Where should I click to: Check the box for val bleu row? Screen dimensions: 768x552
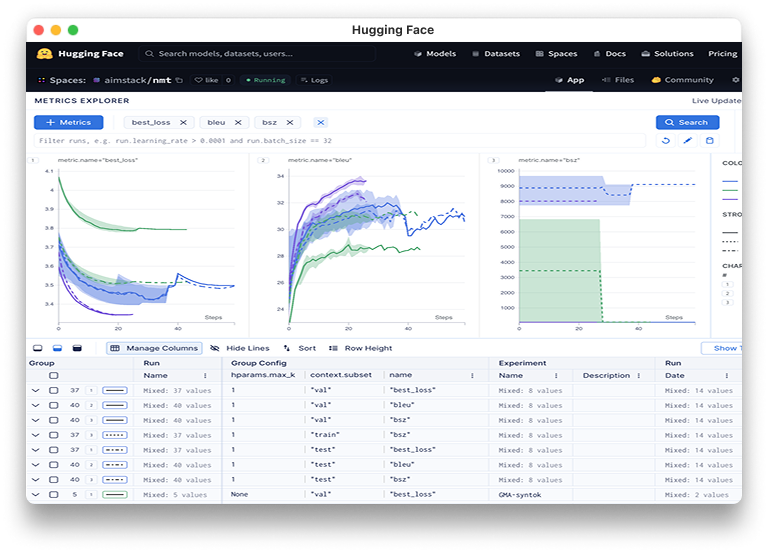(53, 406)
